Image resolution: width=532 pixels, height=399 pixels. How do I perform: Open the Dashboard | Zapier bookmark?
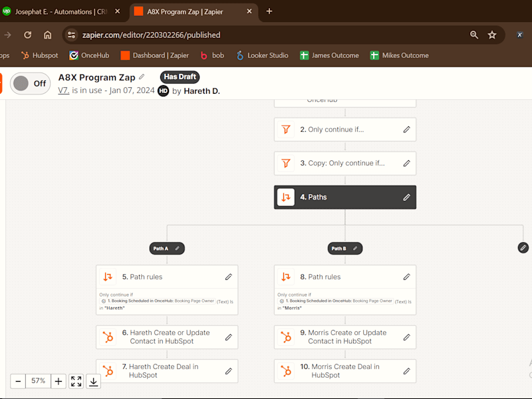click(155, 55)
